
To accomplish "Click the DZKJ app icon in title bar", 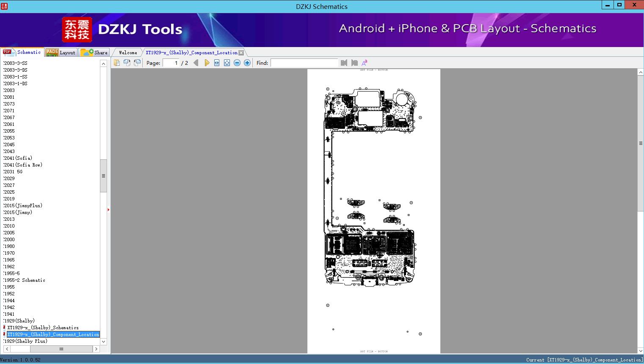I will 4,6.
